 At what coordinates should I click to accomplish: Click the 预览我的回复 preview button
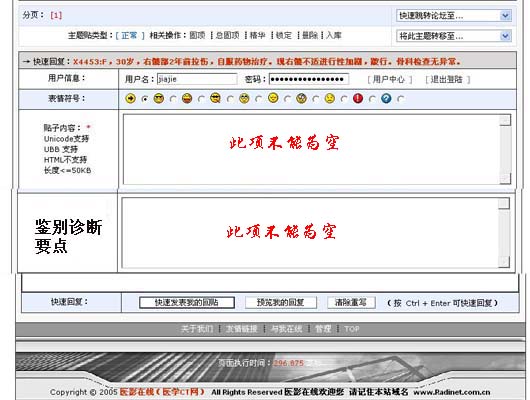click(281, 302)
